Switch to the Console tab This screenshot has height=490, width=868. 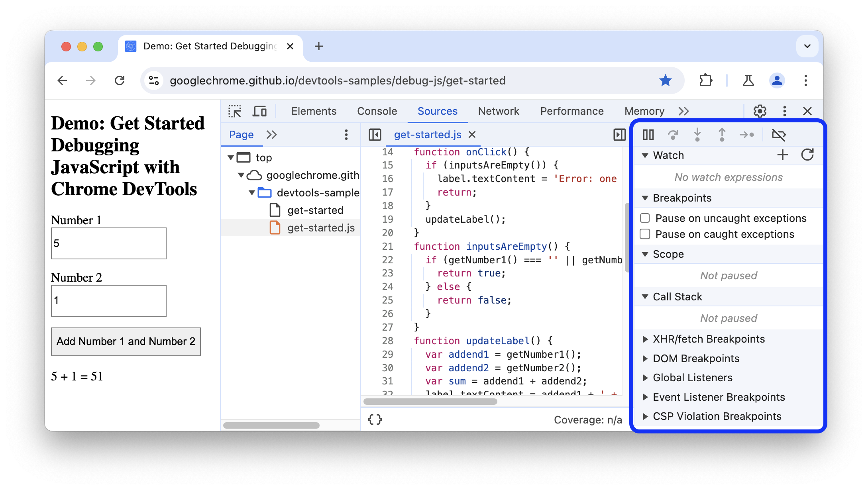pyautogui.click(x=376, y=111)
